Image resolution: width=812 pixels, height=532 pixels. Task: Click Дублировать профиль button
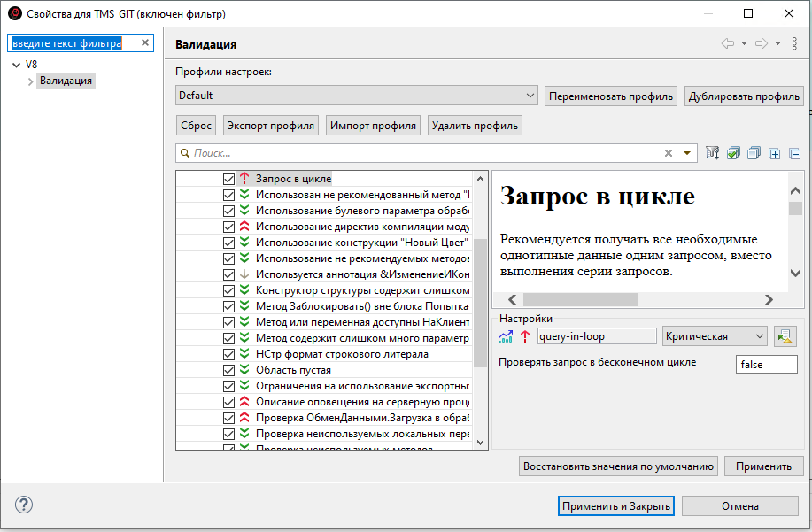pyautogui.click(x=744, y=96)
